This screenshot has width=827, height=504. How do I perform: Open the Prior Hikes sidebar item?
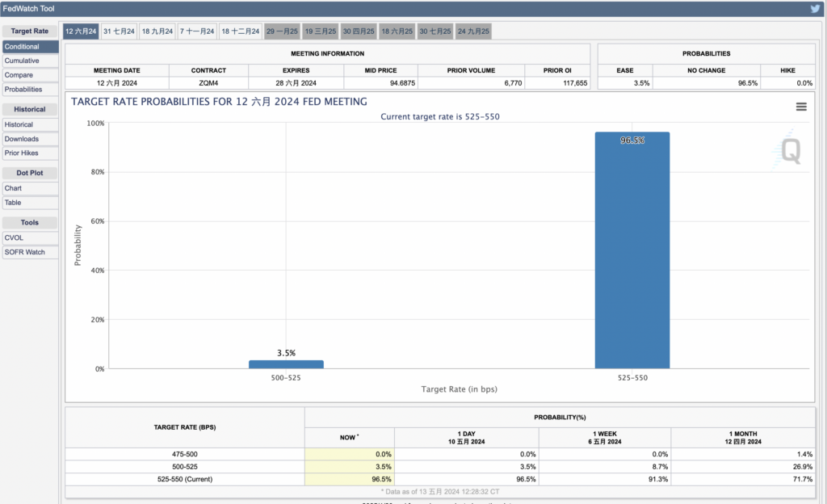point(30,153)
